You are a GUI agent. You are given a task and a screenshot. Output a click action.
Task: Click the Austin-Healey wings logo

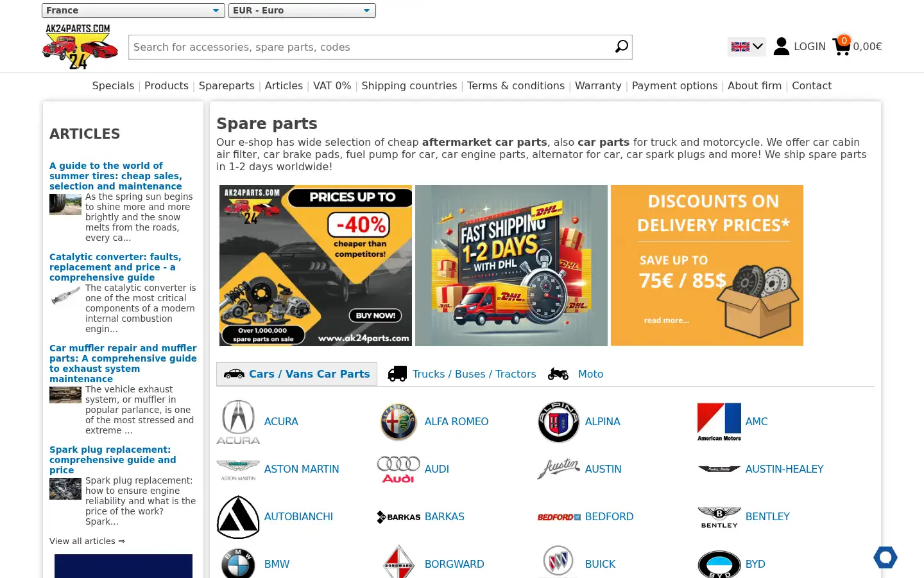click(719, 469)
